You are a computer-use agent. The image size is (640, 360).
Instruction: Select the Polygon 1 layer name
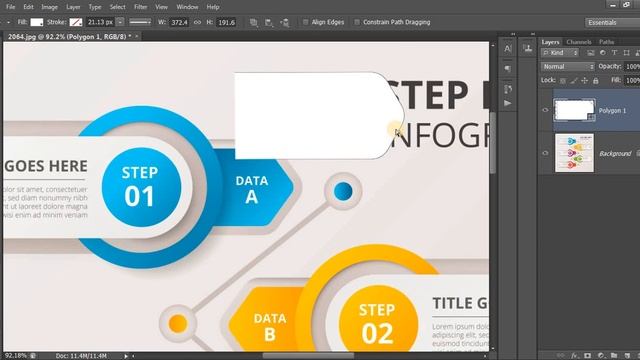[612, 111]
